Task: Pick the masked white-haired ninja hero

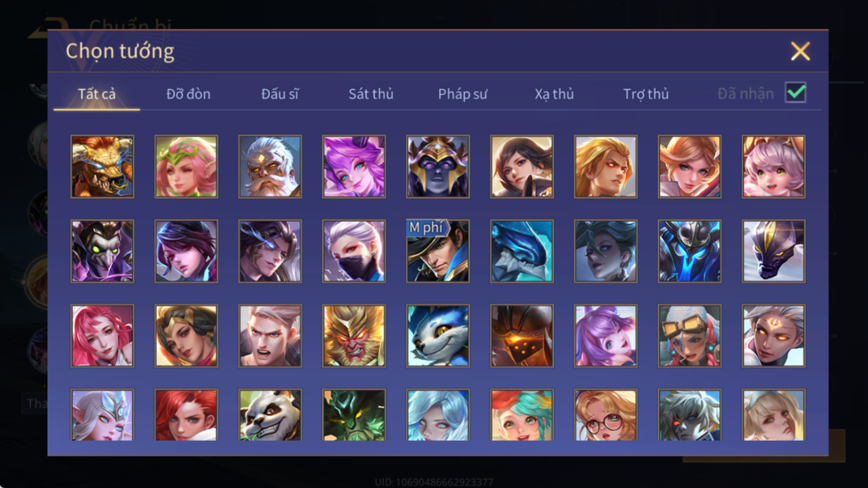Action: point(354,251)
